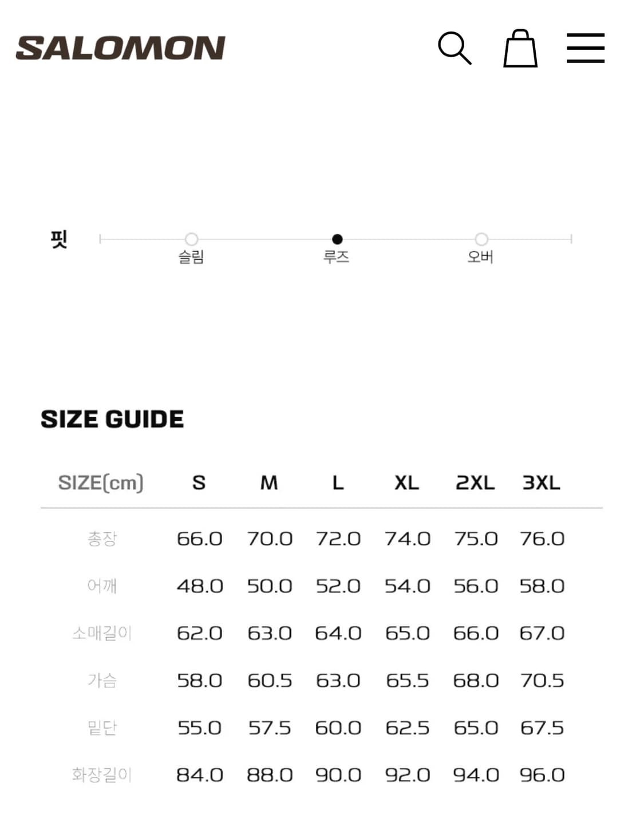Select the M size column header
Screen dimensions: 644x838
click(x=269, y=483)
